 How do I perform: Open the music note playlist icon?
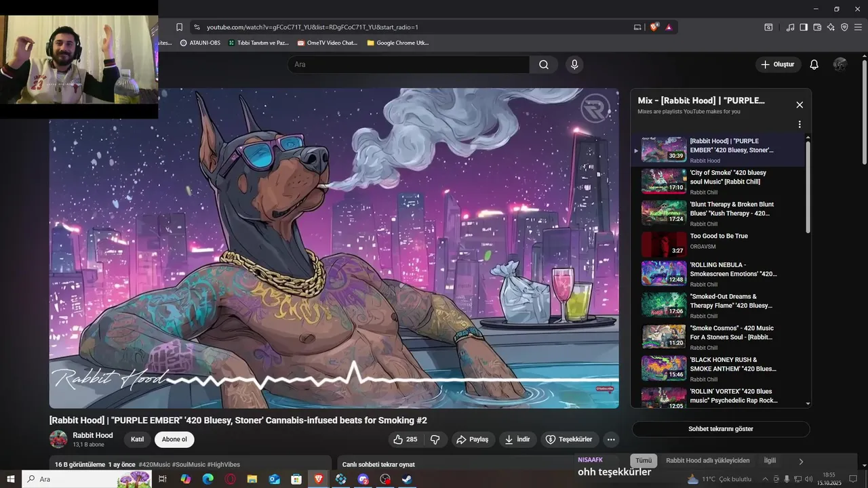tap(790, 27)
